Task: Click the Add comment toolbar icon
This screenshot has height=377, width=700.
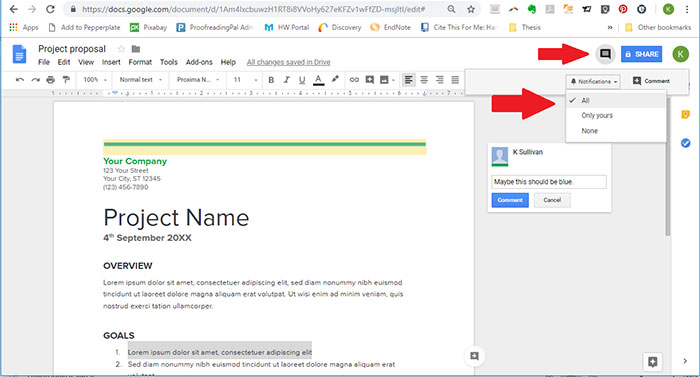Action: pos(370,80)
